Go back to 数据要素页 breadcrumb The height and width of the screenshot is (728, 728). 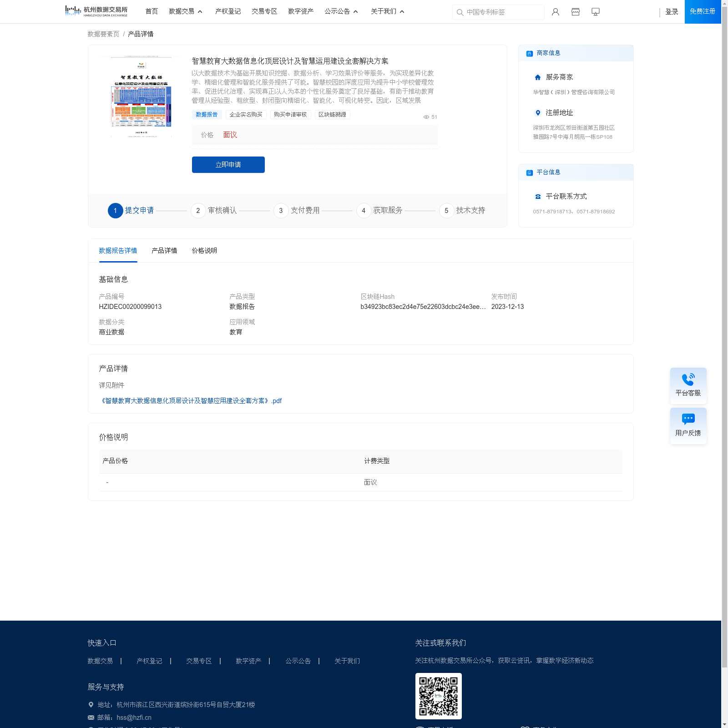tap(103, 34)
